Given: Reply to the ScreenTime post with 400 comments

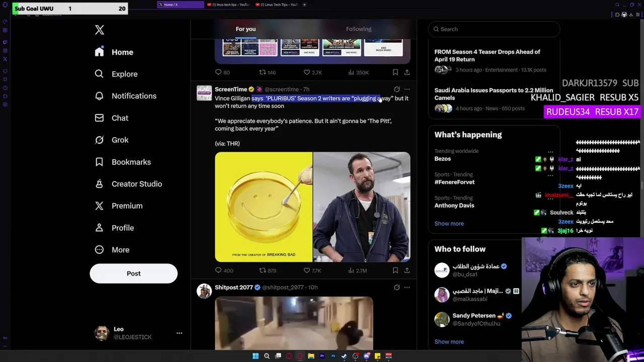Looking at the screenshot, I should (224, 270).
